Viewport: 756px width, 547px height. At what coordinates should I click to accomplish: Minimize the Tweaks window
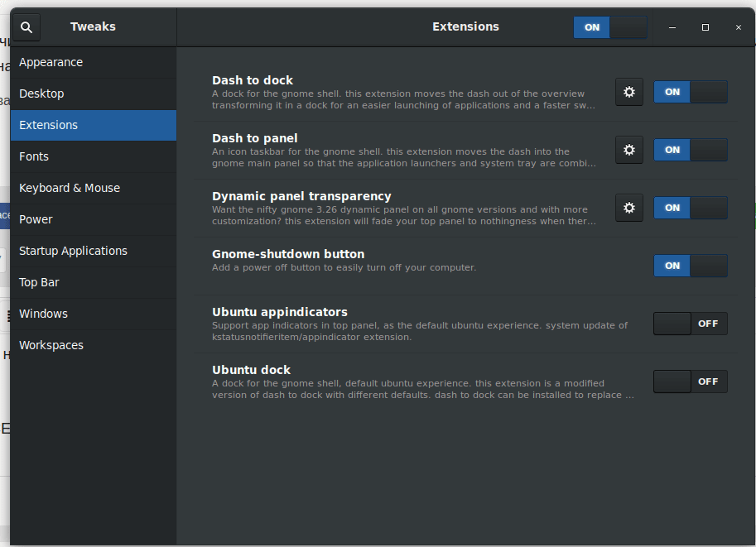(x=672, y=27)
